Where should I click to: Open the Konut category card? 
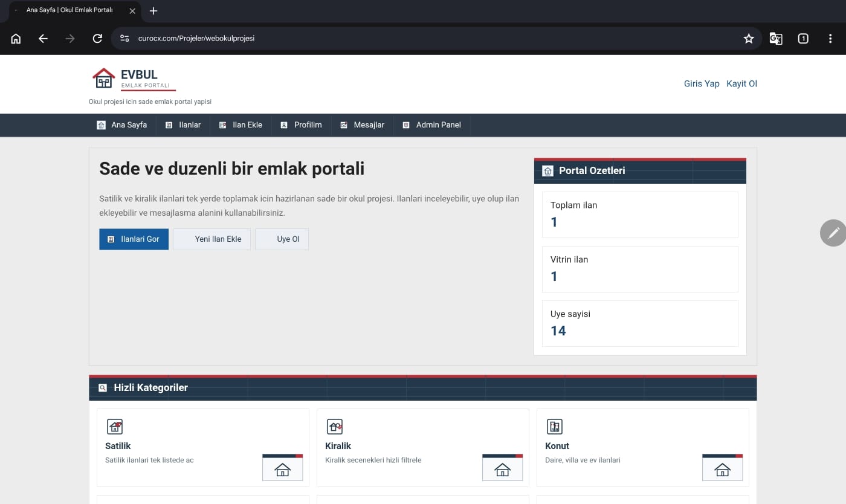[x=643, y=448]
